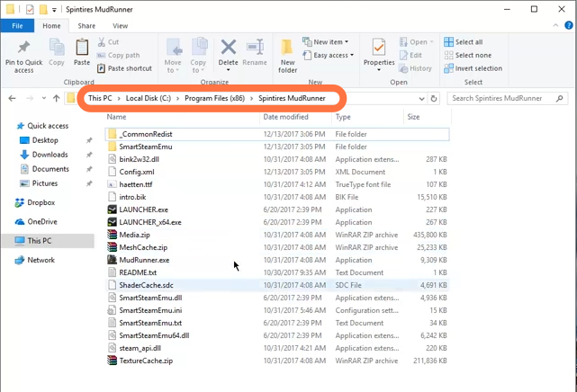
Task: Open the File tab
Action: (x=17, y=26)
